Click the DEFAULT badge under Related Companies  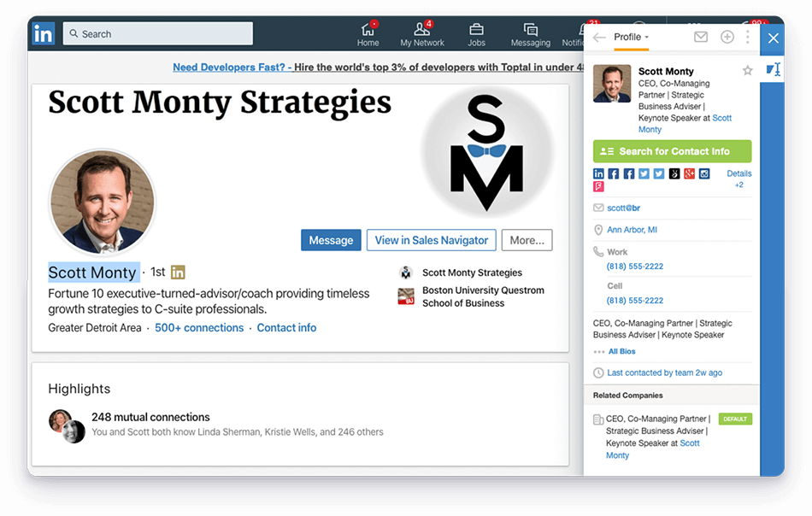(x=735, y=419)
